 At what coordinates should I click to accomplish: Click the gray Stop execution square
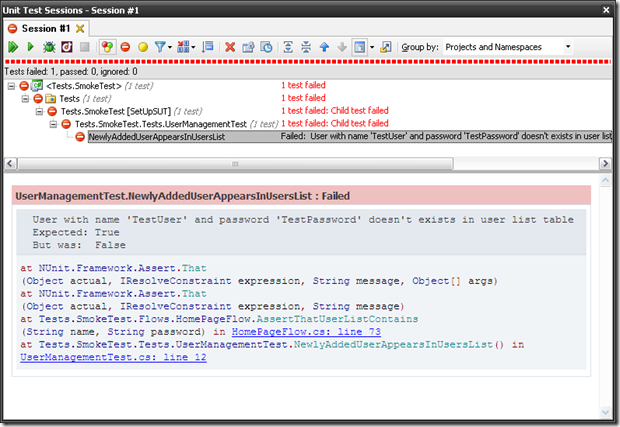pos(84,47)
